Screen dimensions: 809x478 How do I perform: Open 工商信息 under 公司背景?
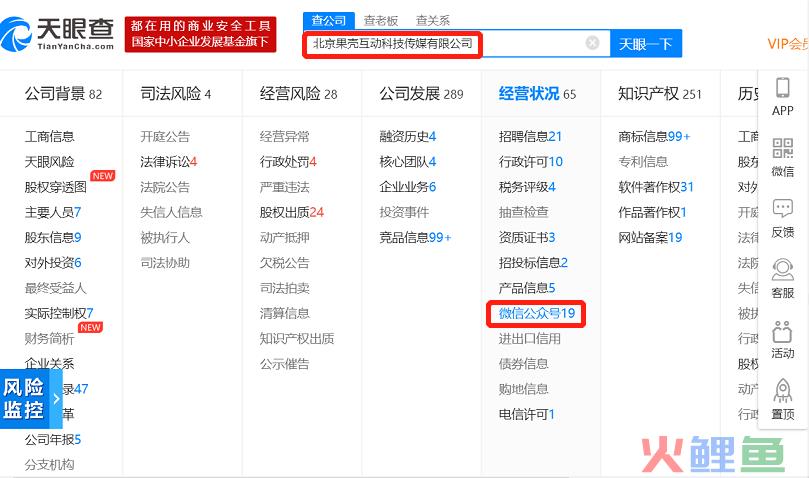click(50, 136)
